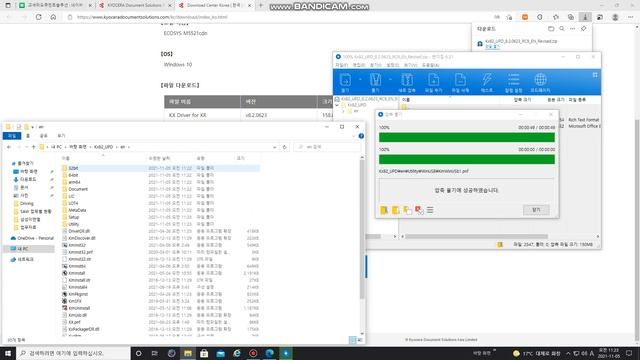
Task: Click first yellow folder icon in extraction dialog
Action: (x=384, y=210)
